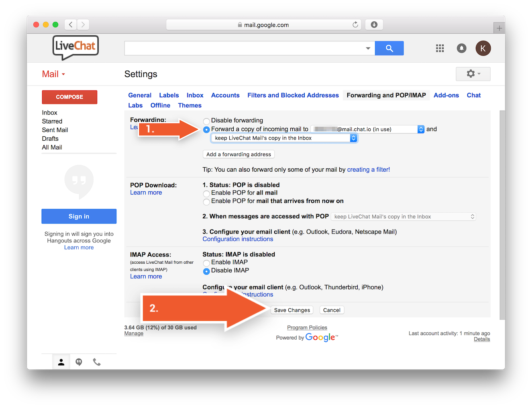Click the LiveChat logo
532x408 pixels.
tap(75, 47)
